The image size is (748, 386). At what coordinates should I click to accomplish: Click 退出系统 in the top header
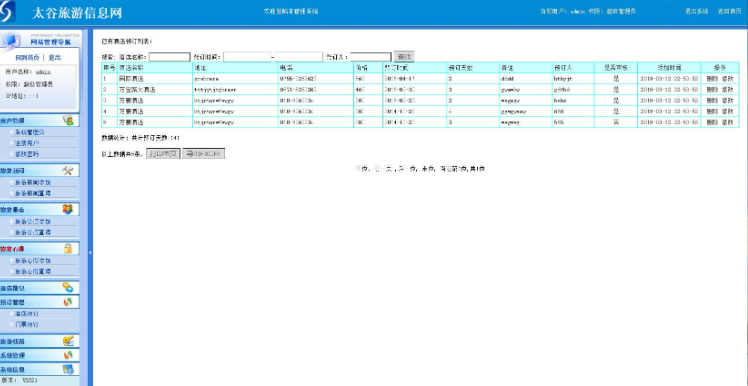[697, 11]
